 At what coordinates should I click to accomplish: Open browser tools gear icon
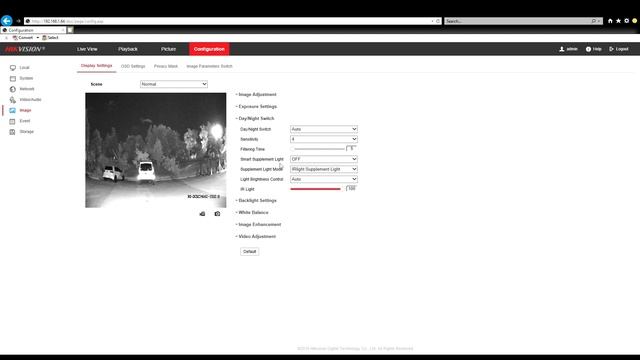coord(627,21)
